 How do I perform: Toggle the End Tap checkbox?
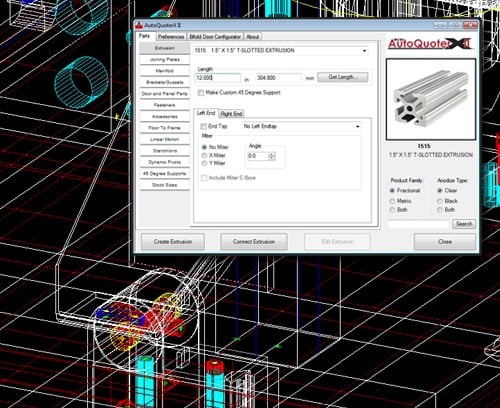coord(203,126)
